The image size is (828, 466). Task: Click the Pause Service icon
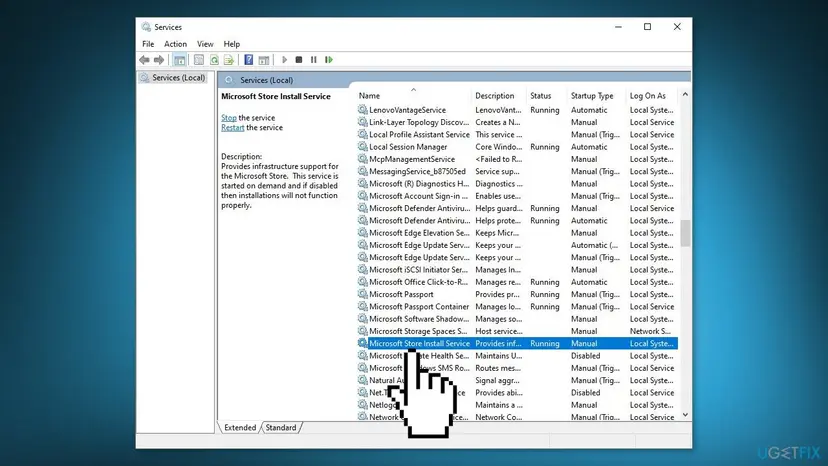coord(314,60)
